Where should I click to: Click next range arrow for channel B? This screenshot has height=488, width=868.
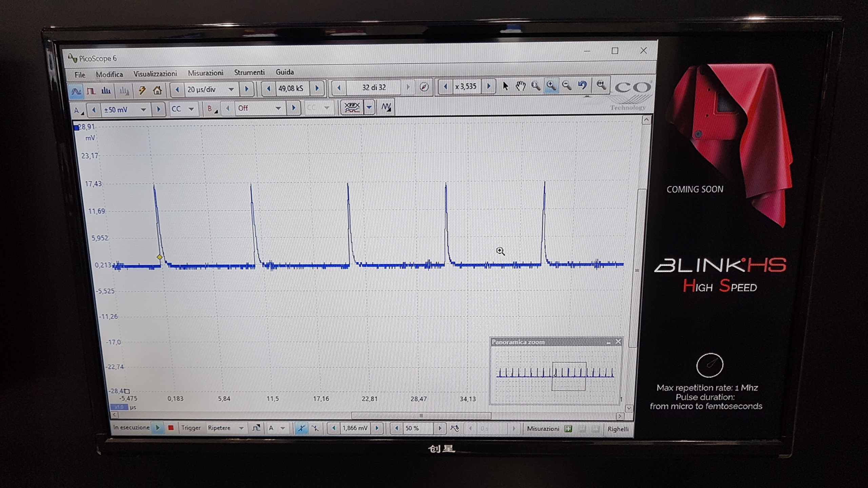pyautogui.click(x=294, y=108)
